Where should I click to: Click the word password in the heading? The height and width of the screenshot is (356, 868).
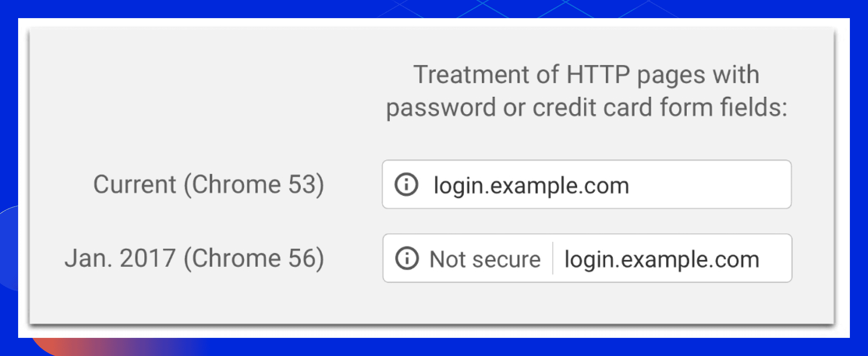click(441, 107)
